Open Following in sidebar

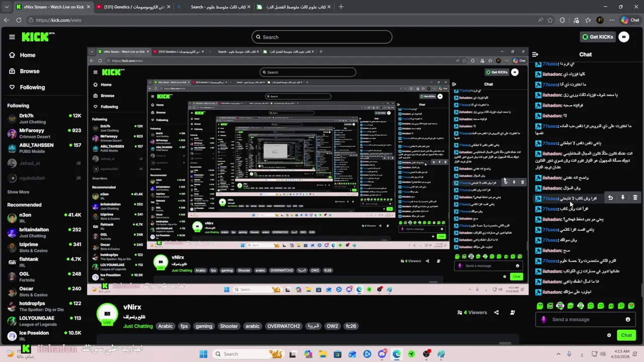pyautogui.click(x=27, y=87)
